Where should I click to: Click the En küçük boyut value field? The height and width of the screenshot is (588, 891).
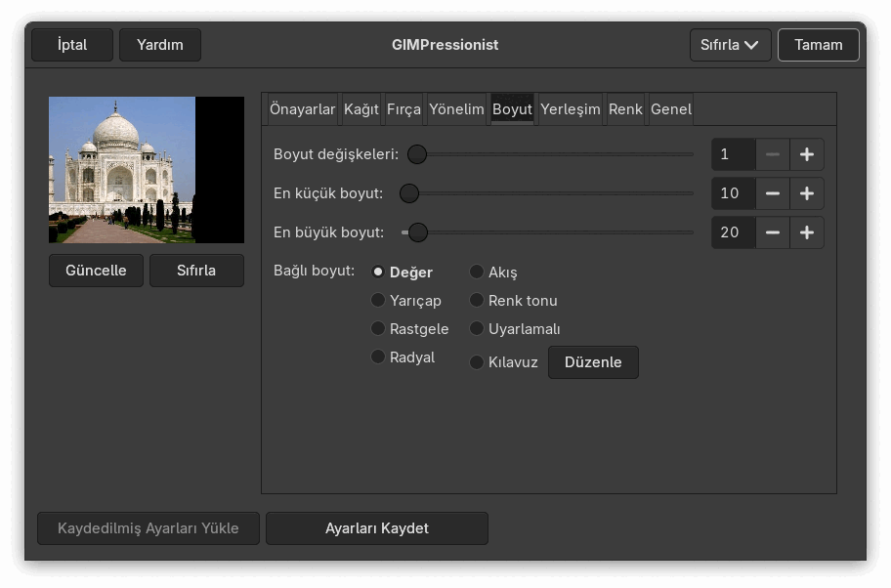coord(734,193)
